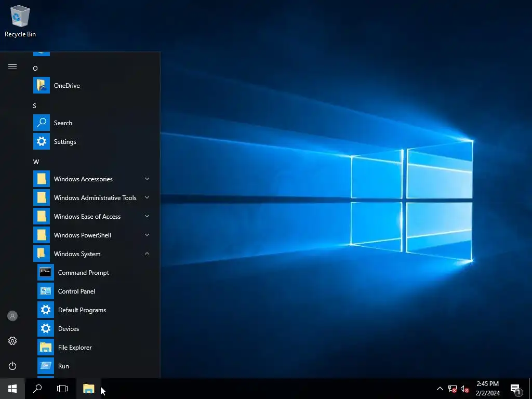The height and width of the screenshot is (399, 532).
Task: Expand Windows PowerShell chevron
Action: click(x=147, y=235)
